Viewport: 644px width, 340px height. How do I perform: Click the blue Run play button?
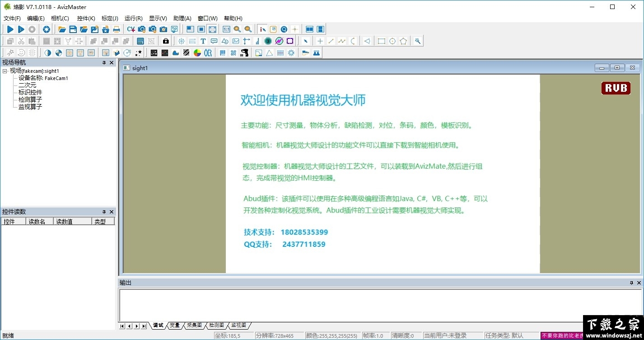pyautogui.click(x=10, y=29)
